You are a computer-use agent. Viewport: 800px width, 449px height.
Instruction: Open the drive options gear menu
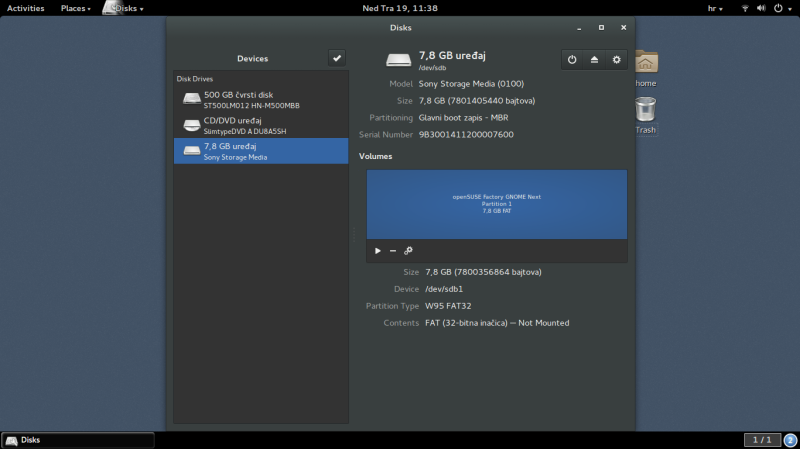[x=616, y=60]
